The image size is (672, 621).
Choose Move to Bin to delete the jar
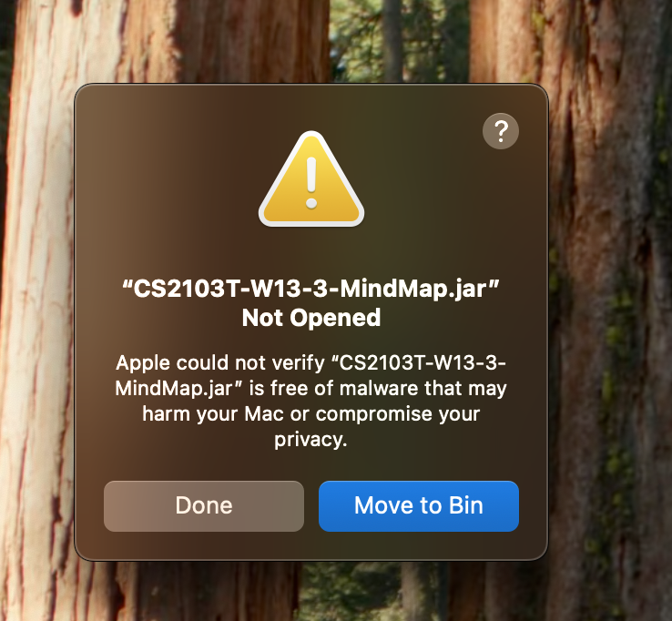point(419,506)
